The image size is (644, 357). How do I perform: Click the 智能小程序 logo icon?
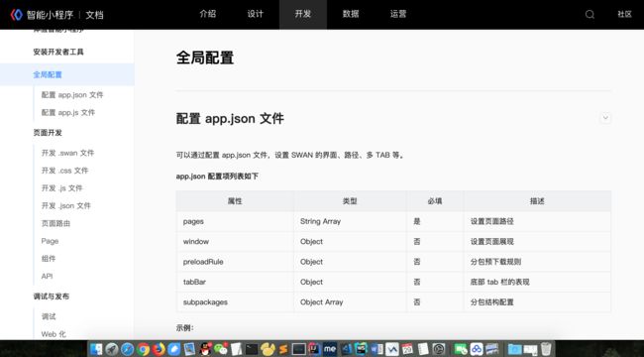coord(16,15)
